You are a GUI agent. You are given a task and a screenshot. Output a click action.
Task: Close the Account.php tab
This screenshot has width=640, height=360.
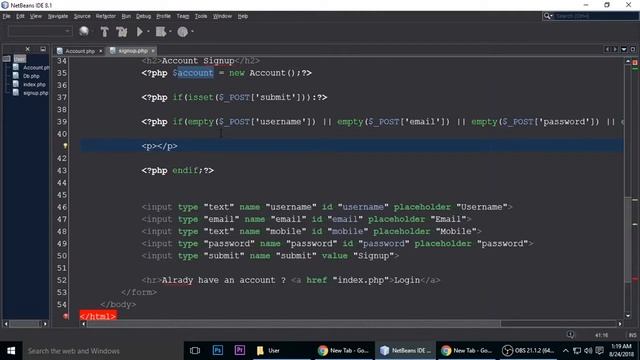pyautogui.click(x=101, y=51)
